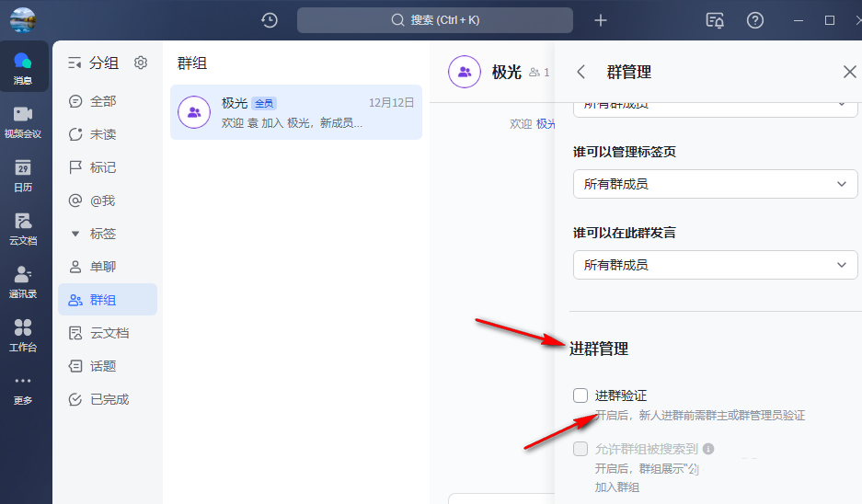Screen dimensions: 862x504
Task: Enable the 进群验证 checkbox
Action: pyautogui.click(x=580, y=395)
